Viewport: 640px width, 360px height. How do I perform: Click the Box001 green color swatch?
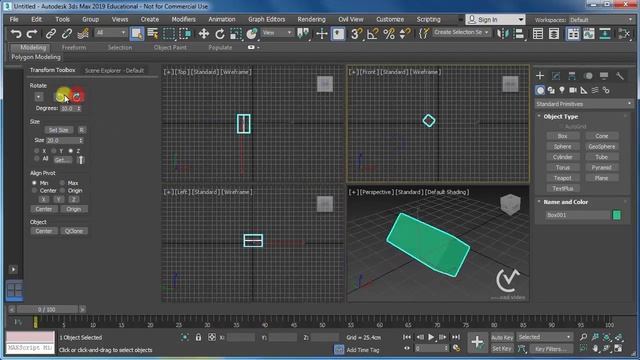pos(617,215)
